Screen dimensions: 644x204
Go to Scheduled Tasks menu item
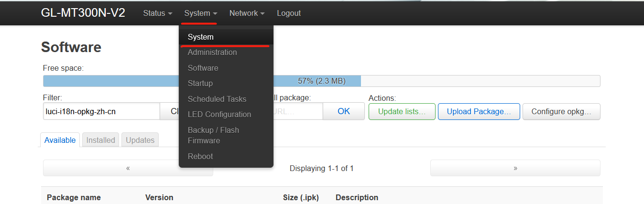click(217, 99)
